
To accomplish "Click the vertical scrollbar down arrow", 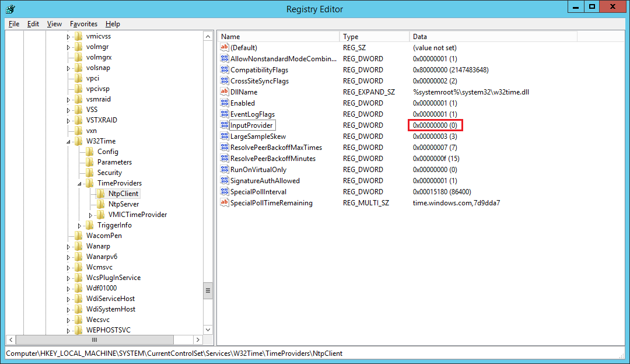I will coord(208,329).
